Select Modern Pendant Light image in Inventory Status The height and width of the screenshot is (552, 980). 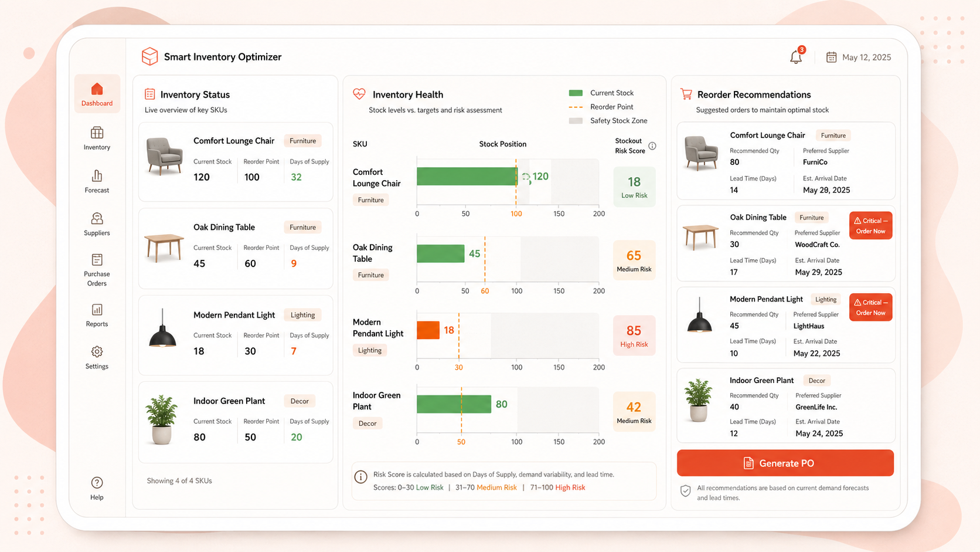(x=162, y=329)
